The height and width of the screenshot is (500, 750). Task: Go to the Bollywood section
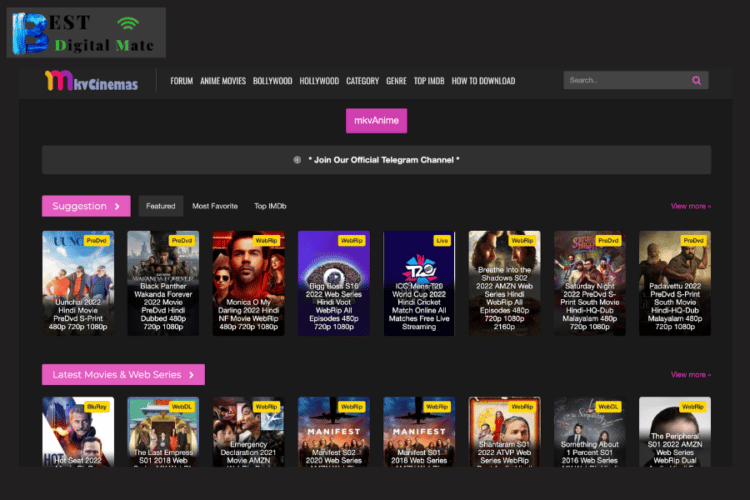coord(272,81)
